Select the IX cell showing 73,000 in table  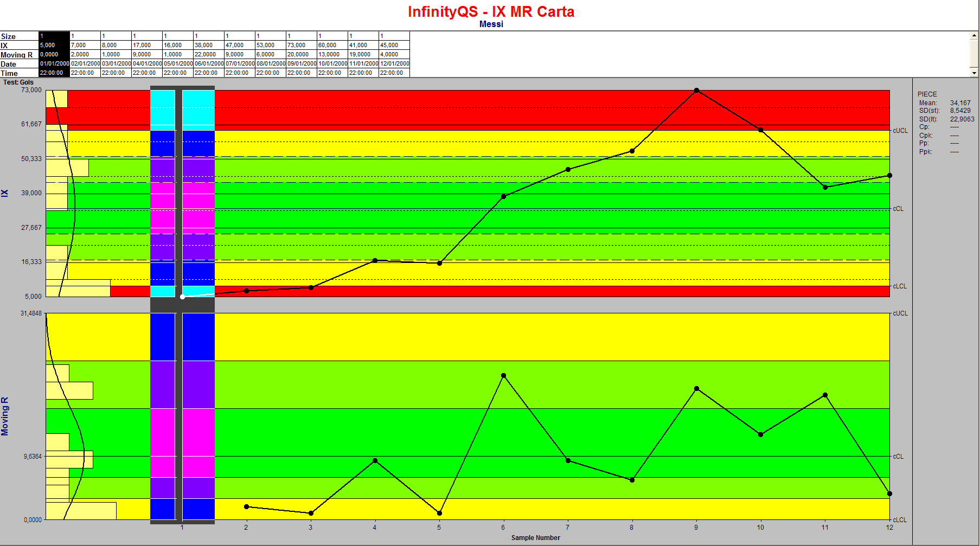302,45
